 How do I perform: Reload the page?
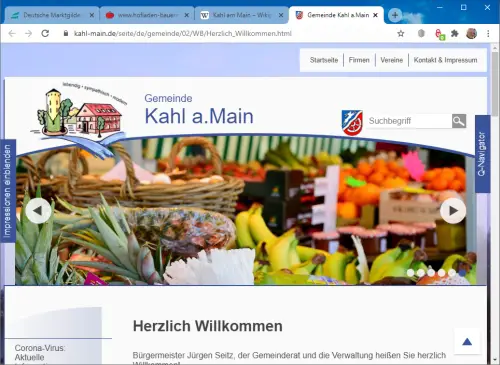click(x=45, y=33)
